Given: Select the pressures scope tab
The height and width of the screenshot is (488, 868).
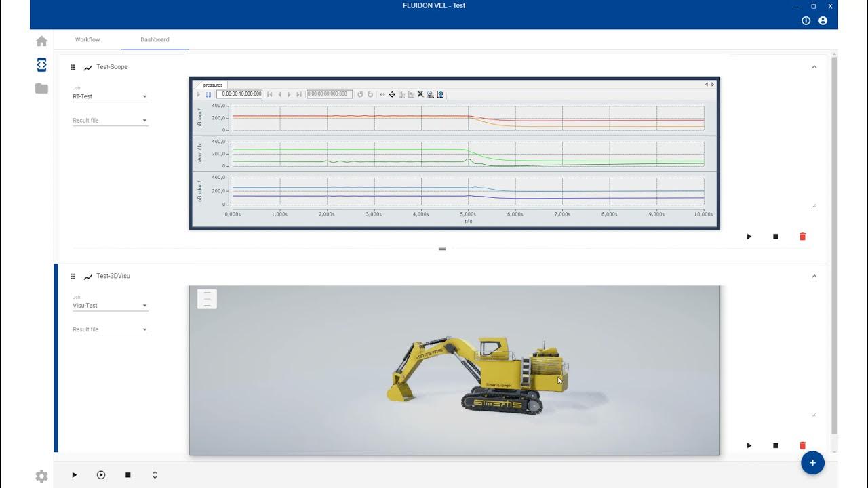Looking at the screenshot, I should [x=212, y=85].
